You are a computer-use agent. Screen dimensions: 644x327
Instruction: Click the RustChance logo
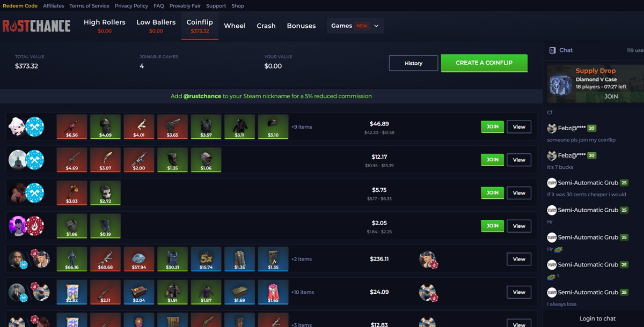pos(36,26)
